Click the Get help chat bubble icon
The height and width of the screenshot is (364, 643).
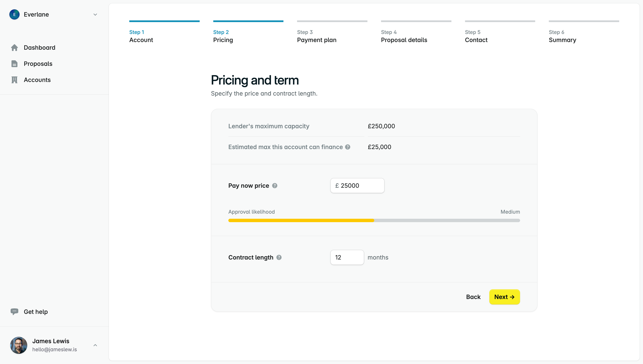14,312
